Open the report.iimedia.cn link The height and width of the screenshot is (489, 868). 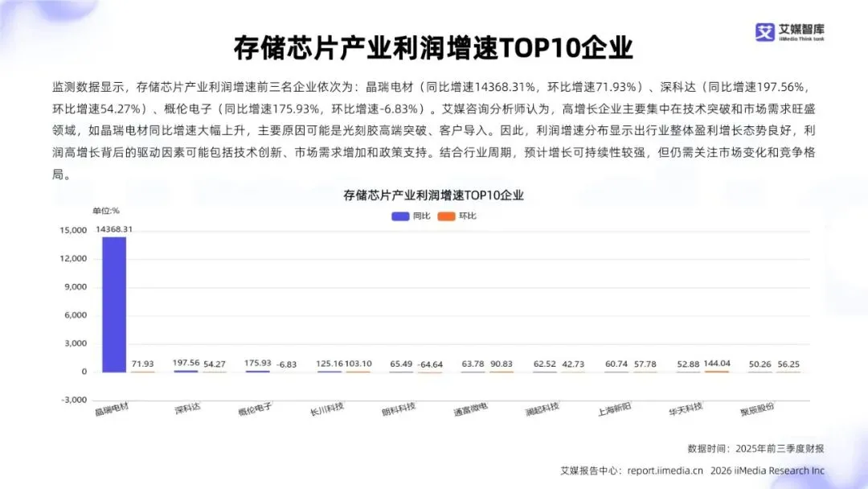(x=665, y=471)
